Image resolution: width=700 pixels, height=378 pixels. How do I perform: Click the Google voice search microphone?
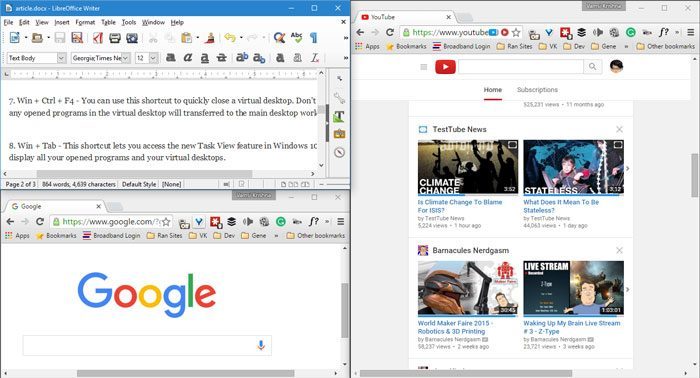tap(261, 345)
